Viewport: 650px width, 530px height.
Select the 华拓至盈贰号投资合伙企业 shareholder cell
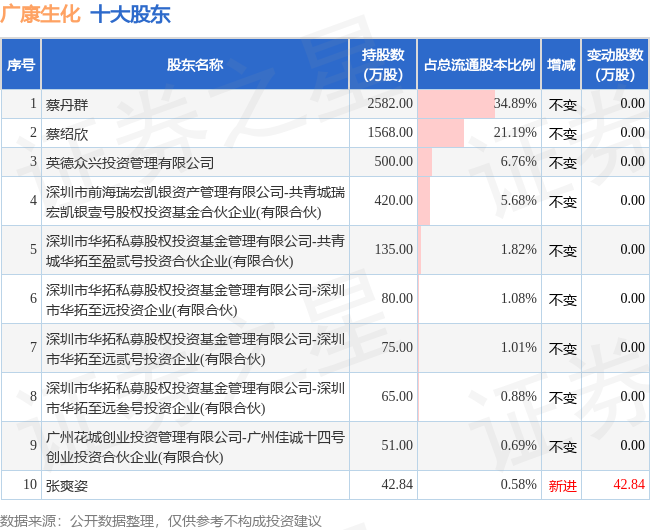[195, 251]
